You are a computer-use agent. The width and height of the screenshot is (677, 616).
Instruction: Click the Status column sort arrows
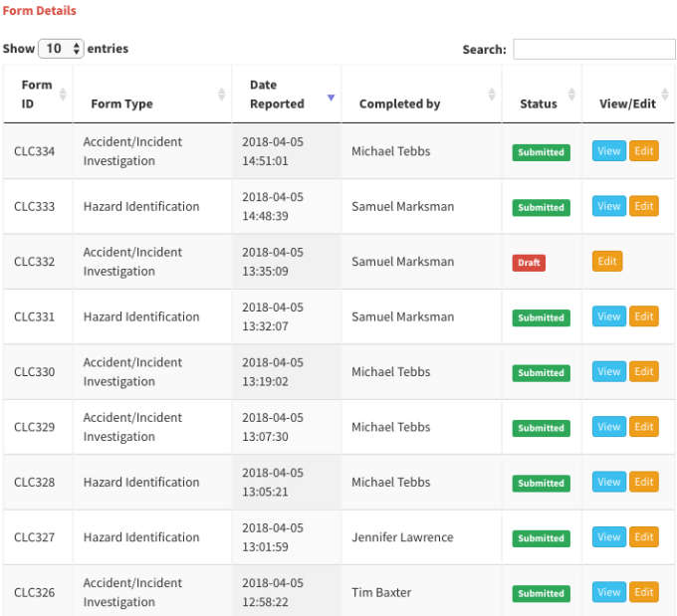pos(570,95)
